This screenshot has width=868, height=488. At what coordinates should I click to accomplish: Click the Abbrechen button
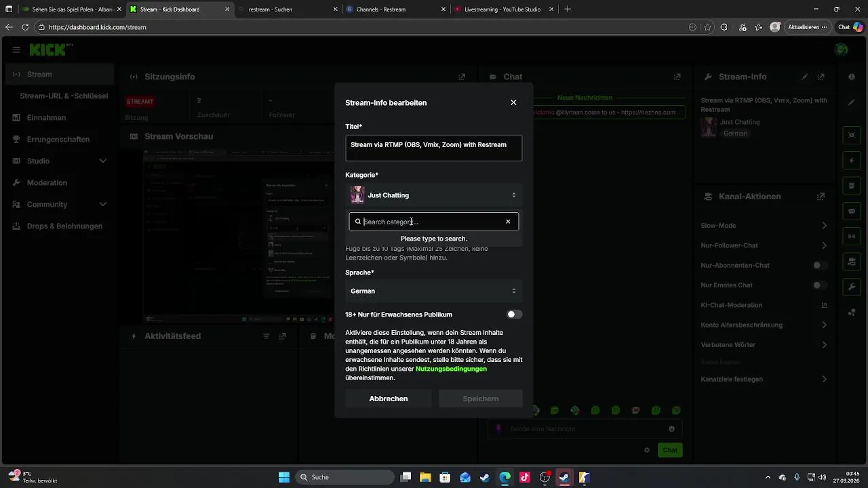pyautogui.click(x=389, y=399)
